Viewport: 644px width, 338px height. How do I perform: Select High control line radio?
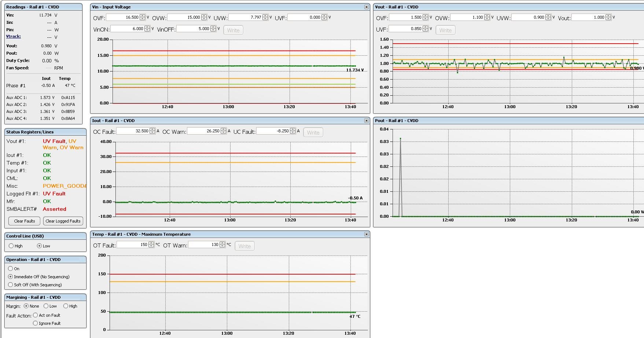pyautogui.click(x=11, y=246)
